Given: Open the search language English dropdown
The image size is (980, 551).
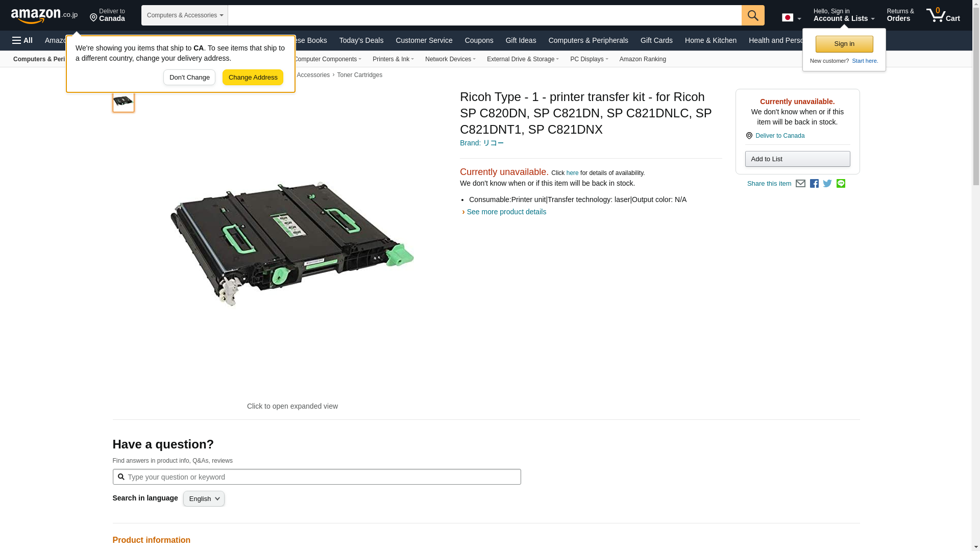Looking at the screenshot, I should click(x=204, y=498).
